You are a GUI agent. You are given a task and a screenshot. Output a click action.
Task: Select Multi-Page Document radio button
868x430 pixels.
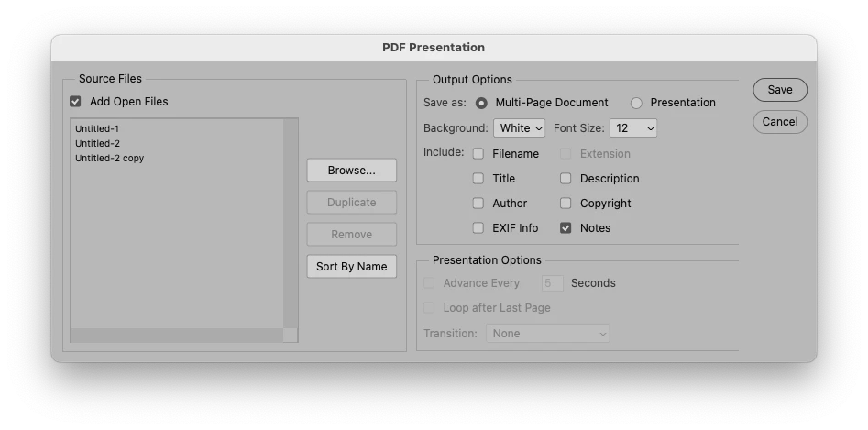tap(481, 103)
